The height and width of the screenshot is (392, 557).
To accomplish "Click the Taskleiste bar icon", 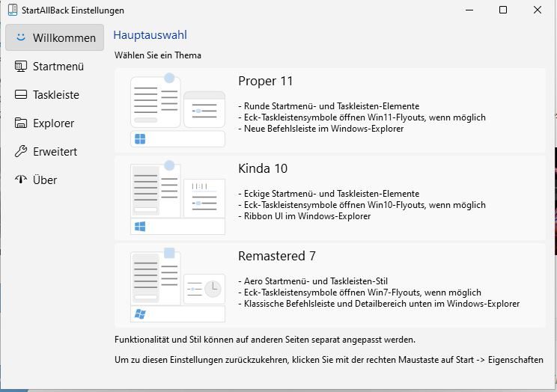I will pos(21,94).
